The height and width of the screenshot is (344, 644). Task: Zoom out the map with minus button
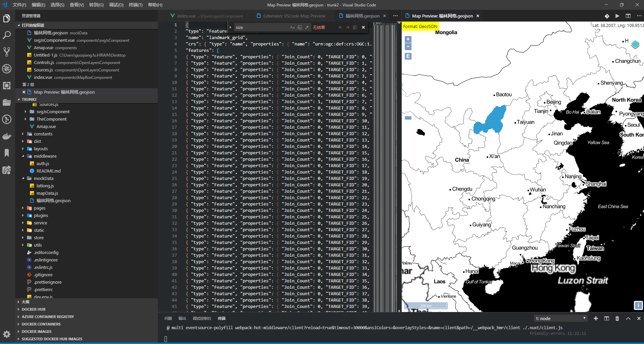(408, 46)
